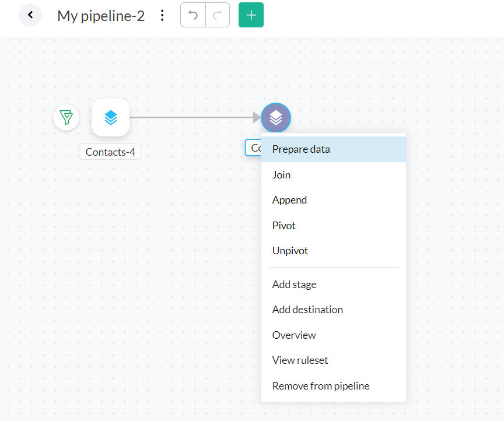Click the green plus add button
The height and width of the screenshot is (421, 504).
pyautogui.click(x=251, y=15)
